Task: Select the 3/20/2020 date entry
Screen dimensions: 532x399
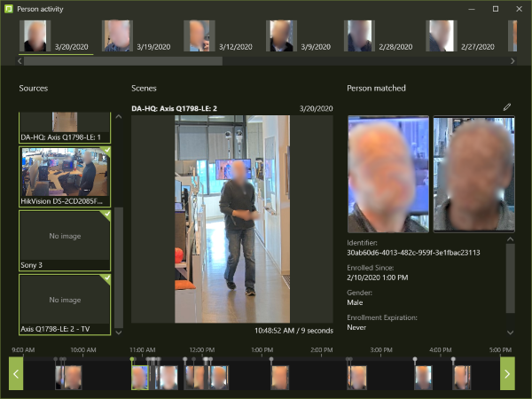Action: (x=57, y=36)
